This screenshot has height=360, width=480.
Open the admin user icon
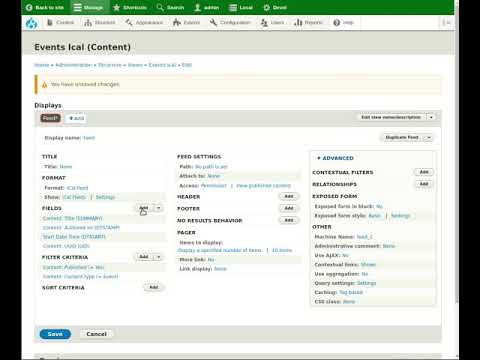(x=198, y=7)
